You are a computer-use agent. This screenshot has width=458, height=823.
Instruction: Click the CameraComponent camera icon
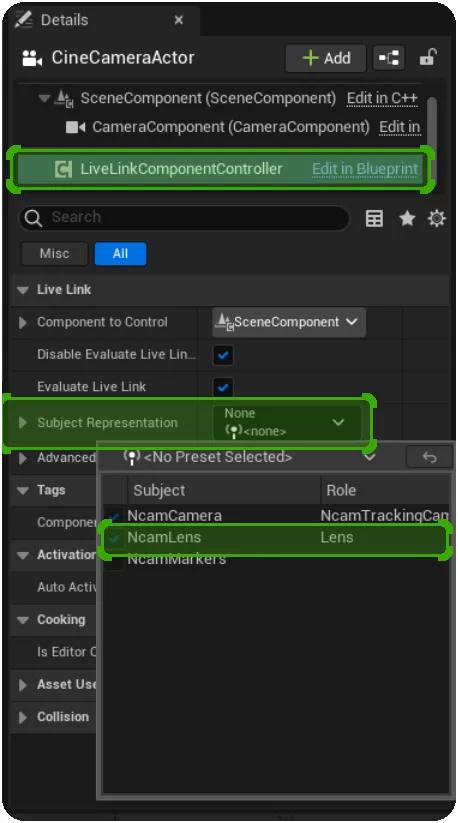pyautogui.click(x=75, y=127)
